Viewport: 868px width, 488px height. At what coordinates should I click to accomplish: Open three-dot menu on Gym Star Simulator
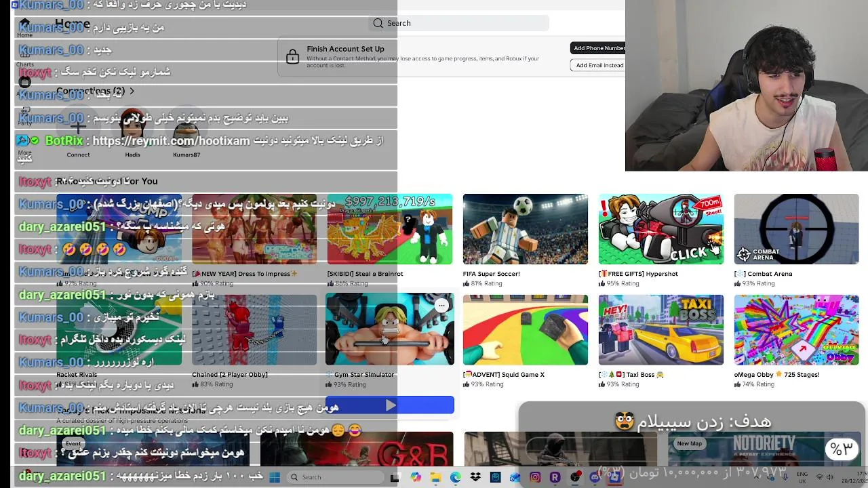[441, 305]
